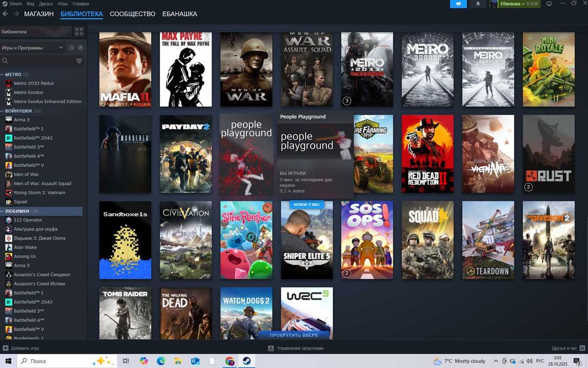Open Управление загрузками
588x368 pixels.
pyautogui.click(x=296, y=348)
